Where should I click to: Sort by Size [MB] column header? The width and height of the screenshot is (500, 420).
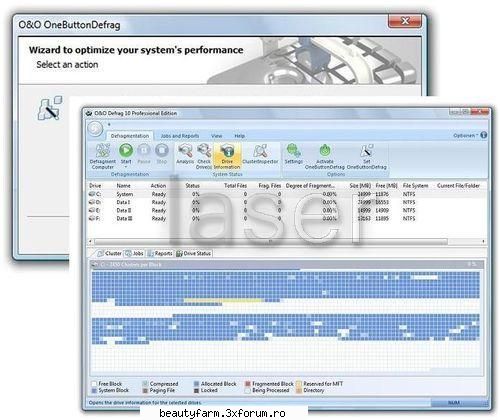(x=360, y=186)
